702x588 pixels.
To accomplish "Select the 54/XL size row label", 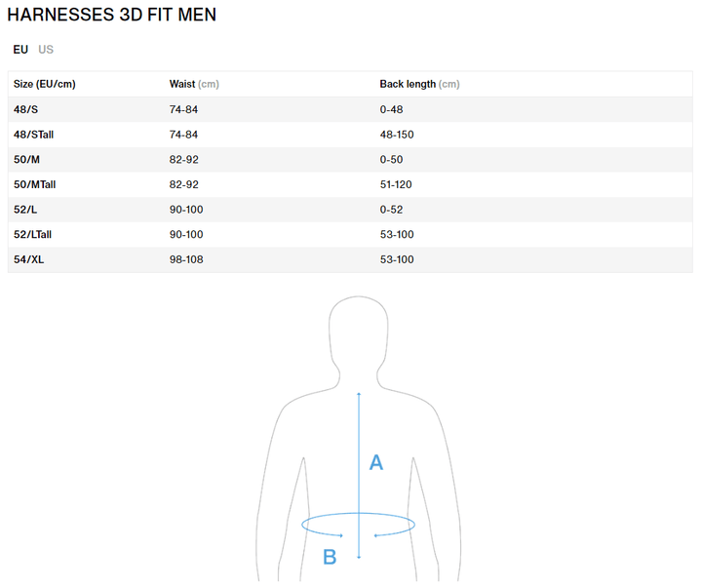I will (x=29, y=260).
